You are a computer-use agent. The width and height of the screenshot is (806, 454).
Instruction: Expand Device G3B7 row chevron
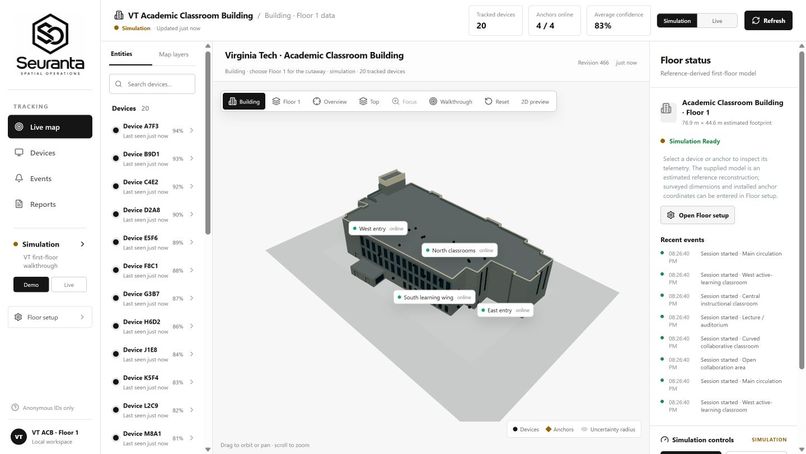(x=192, y=298)
